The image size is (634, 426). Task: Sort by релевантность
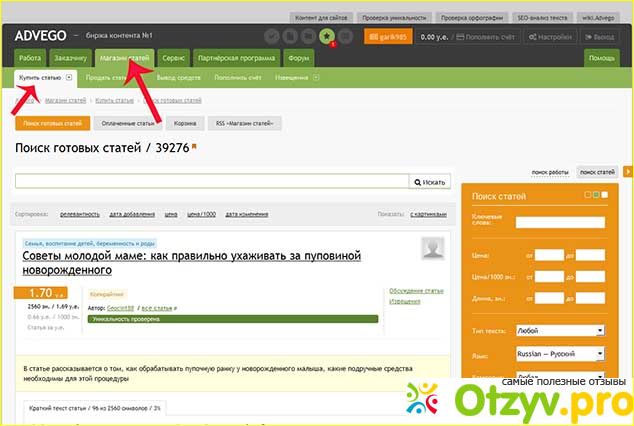click(x=80, y=214)
